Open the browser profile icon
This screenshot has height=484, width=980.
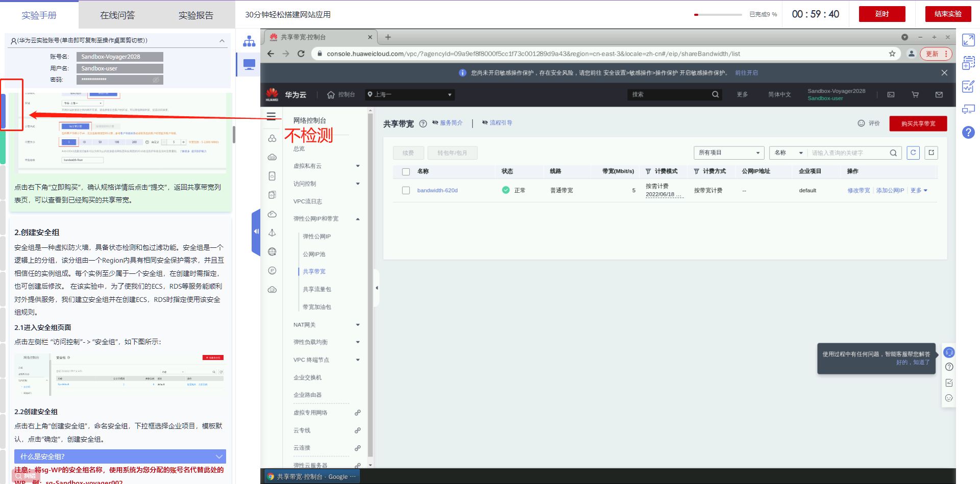point(911,54)
